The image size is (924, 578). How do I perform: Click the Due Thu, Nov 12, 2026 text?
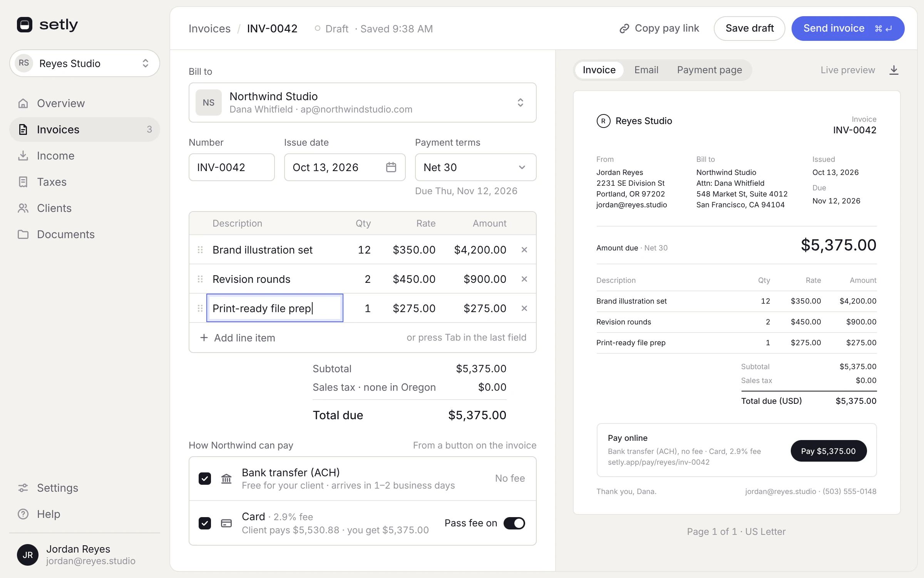466,191
